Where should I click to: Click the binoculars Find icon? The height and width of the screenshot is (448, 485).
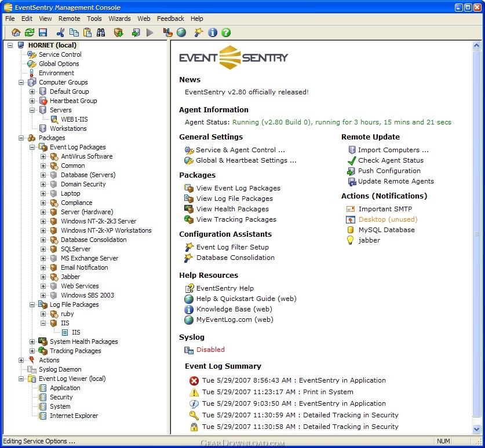coord(101,32)
